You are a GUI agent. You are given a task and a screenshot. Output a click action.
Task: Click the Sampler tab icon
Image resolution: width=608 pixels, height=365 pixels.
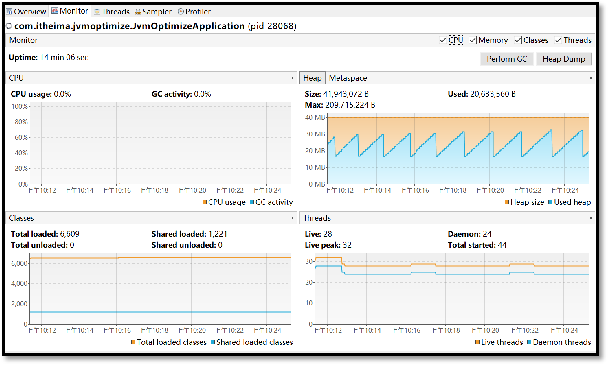click(138, 12)
